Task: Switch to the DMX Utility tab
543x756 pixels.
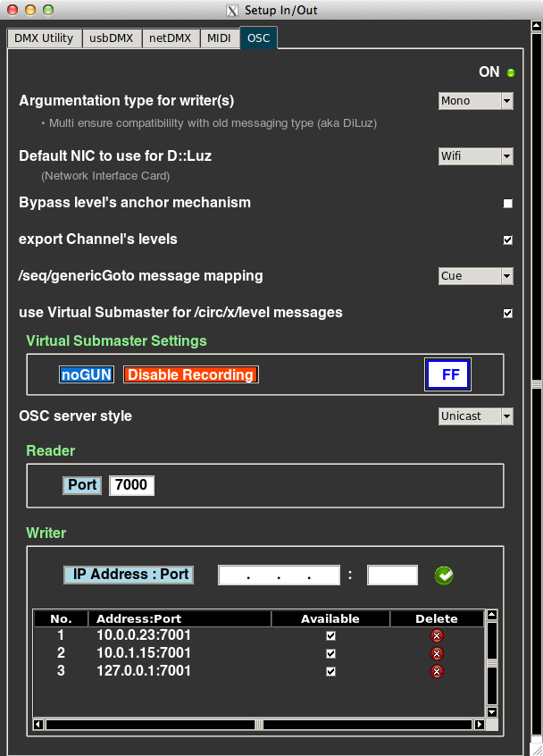Action: [44, 38]
